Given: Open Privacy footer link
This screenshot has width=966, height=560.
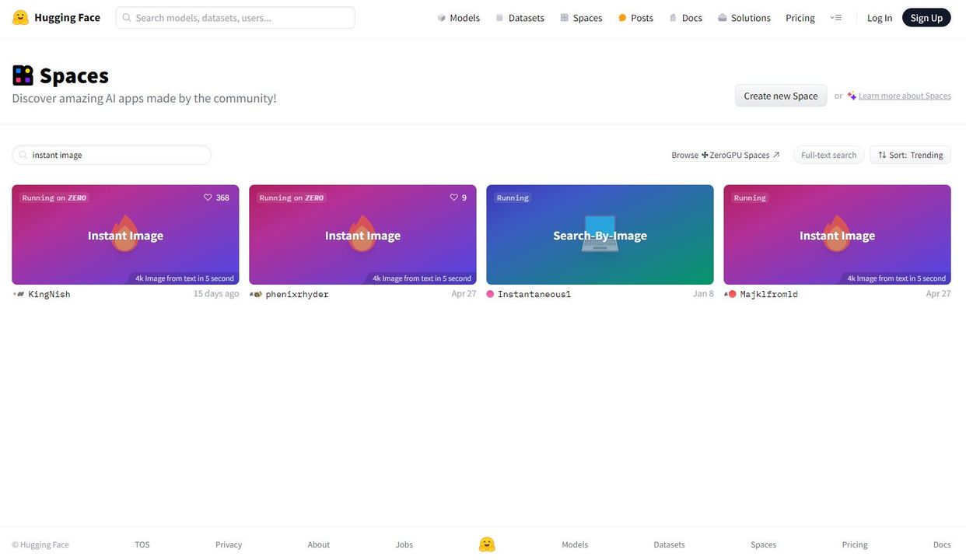Looking at the screenshot, I should click(x=229, y=544).
